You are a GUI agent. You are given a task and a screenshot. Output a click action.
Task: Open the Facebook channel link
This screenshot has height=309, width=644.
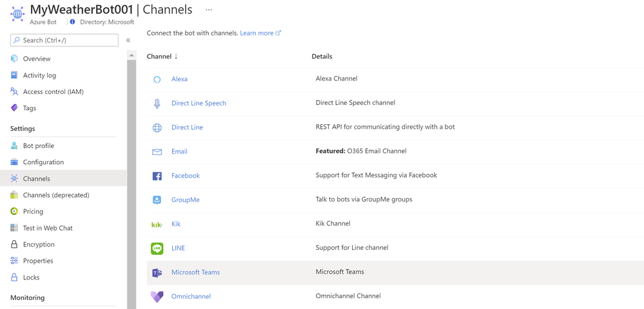(x=186, y=175)
